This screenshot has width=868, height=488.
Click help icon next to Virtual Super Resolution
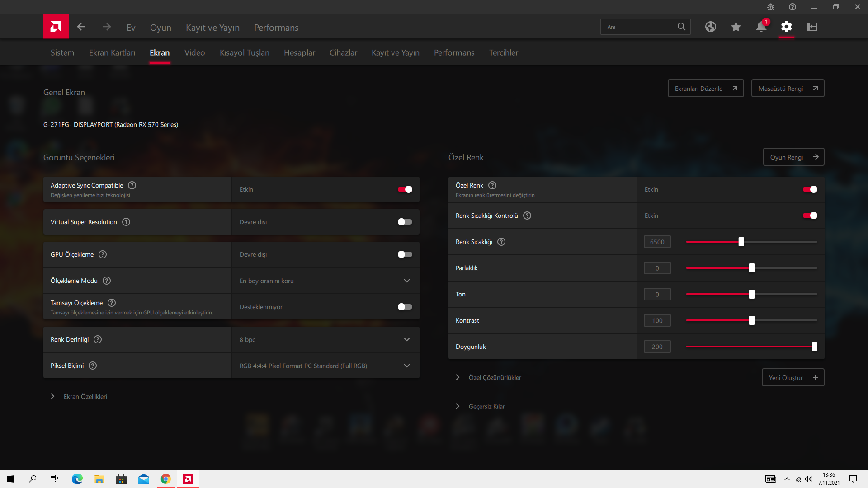click(126, 222)
